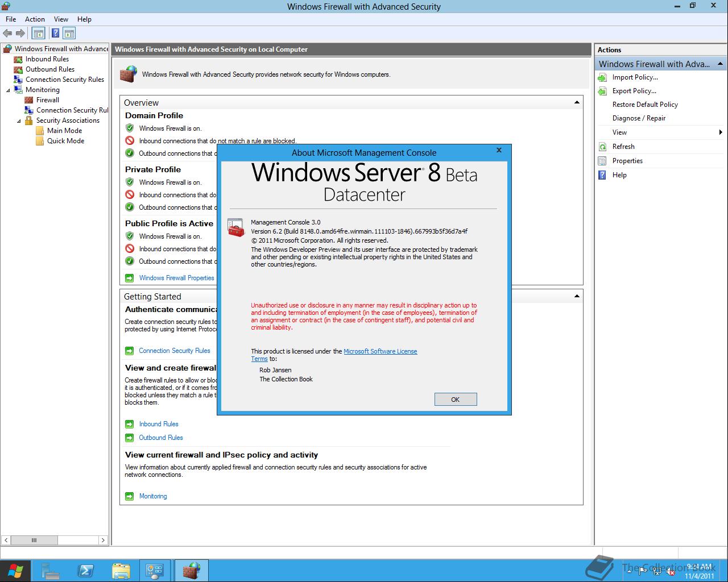Open the control panel taskbar icon
The image size is (728, 582).
(154, 571)
